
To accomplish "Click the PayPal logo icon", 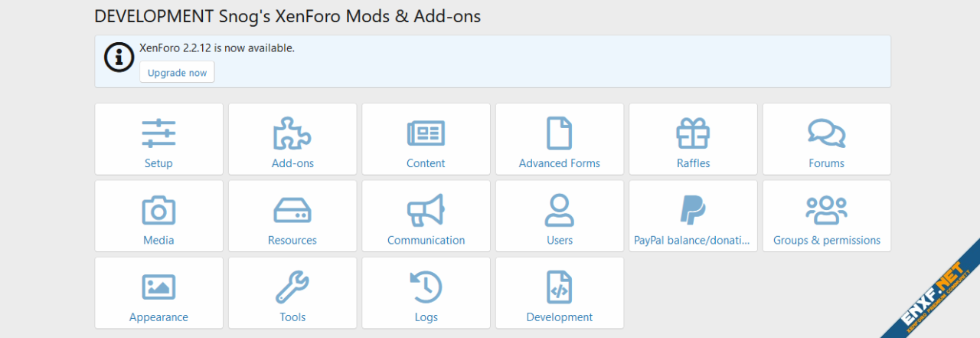I will click(693, 210).
